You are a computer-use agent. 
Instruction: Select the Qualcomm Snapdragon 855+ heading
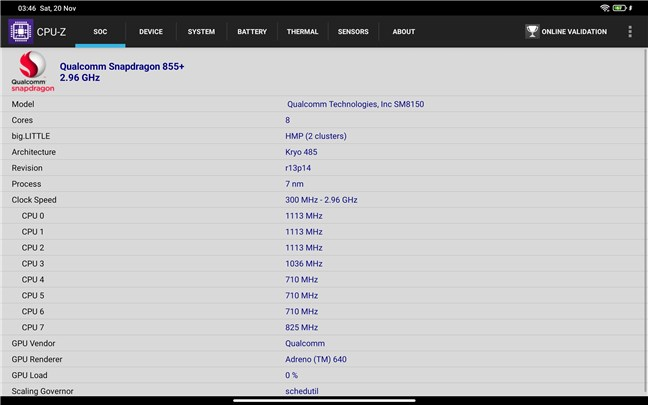(122, 67)
